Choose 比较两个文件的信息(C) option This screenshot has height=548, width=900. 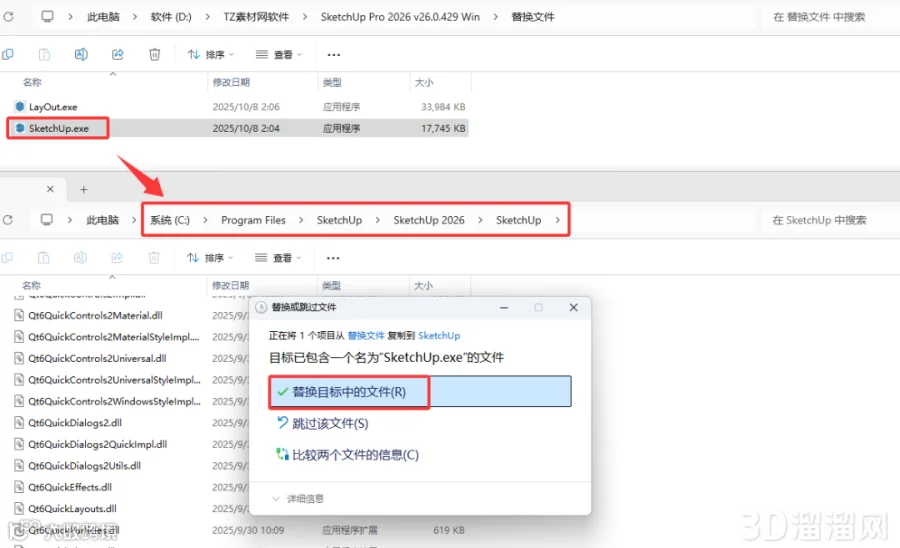(348, 455)
